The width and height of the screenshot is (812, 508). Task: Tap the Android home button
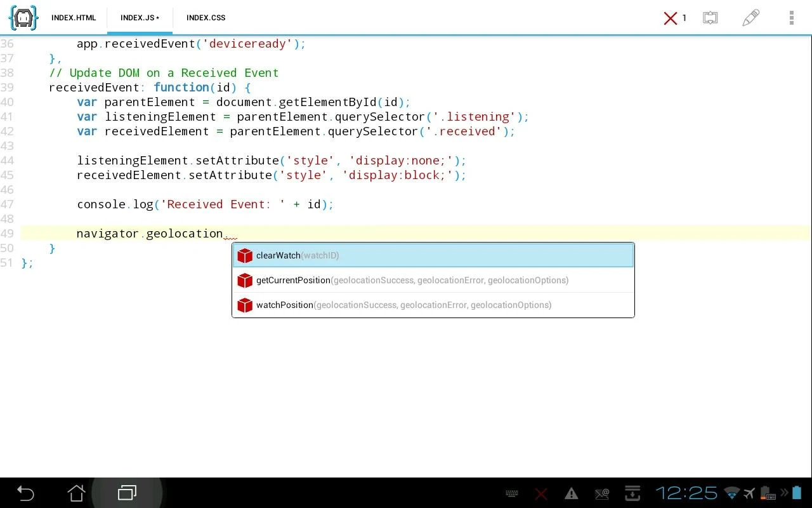77,493
